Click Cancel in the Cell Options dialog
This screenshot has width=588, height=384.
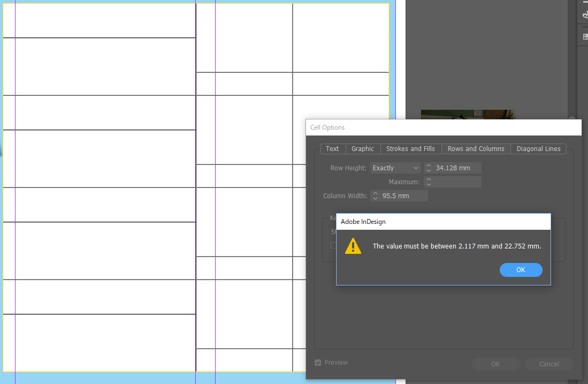click(549, 364)
